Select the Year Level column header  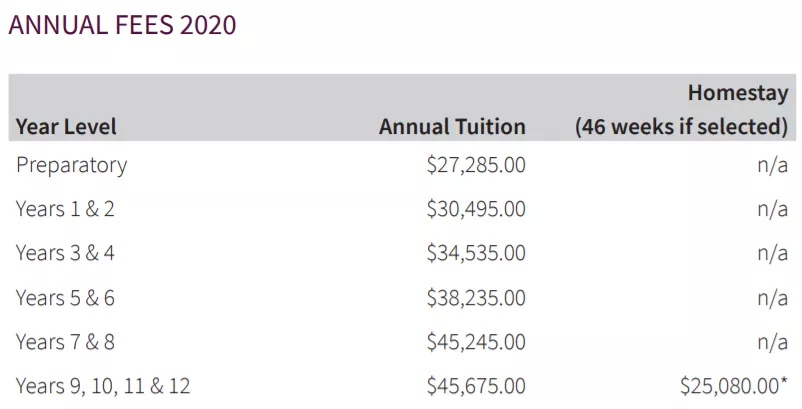tap(66, 126)
